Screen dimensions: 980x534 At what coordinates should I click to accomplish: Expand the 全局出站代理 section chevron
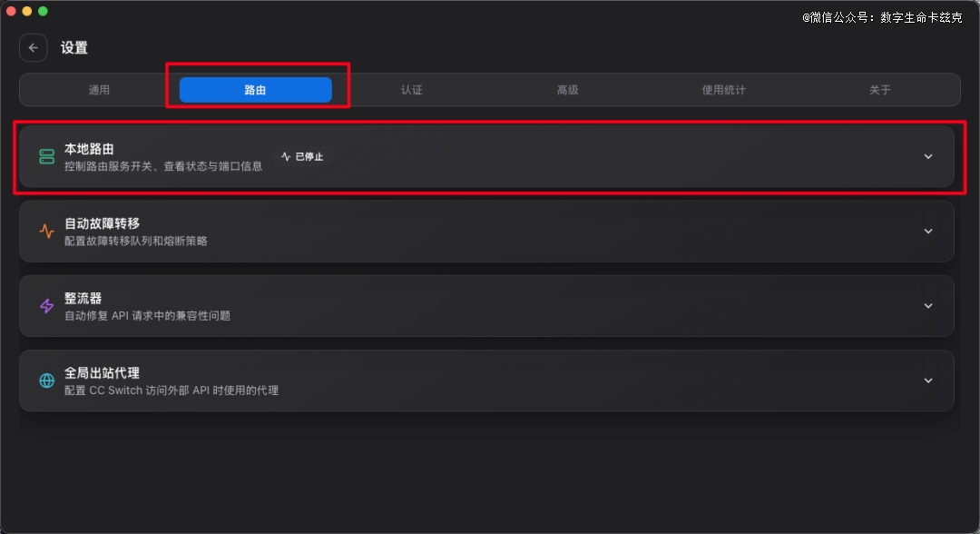tap(927, 381)
